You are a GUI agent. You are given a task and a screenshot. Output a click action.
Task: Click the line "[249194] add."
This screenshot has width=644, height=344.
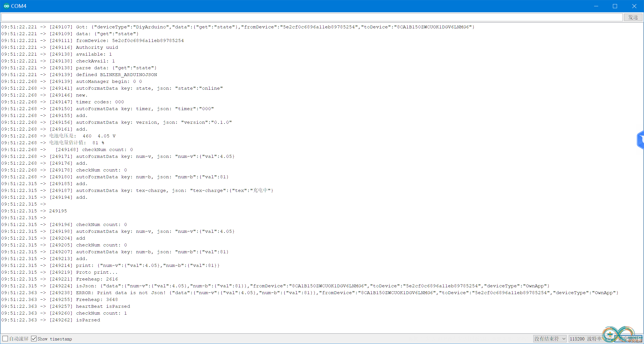(44, 197)
